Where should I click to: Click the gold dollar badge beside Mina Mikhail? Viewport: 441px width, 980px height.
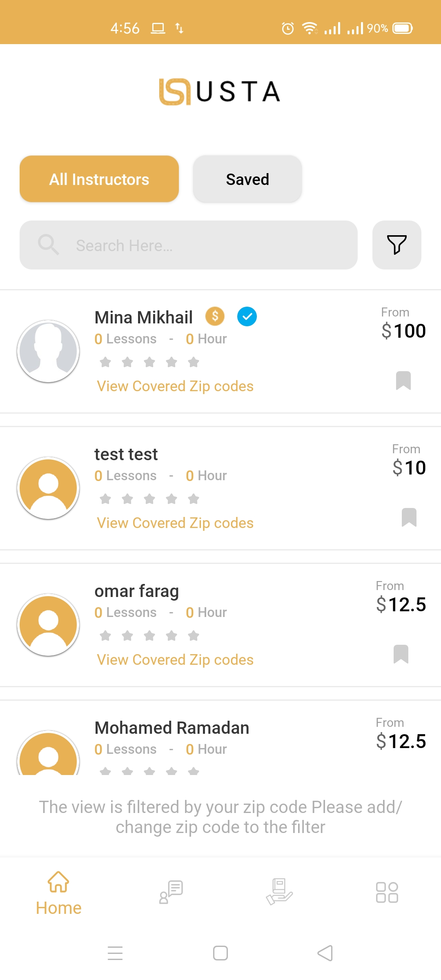pyautogui.click(x=215, y=316)
